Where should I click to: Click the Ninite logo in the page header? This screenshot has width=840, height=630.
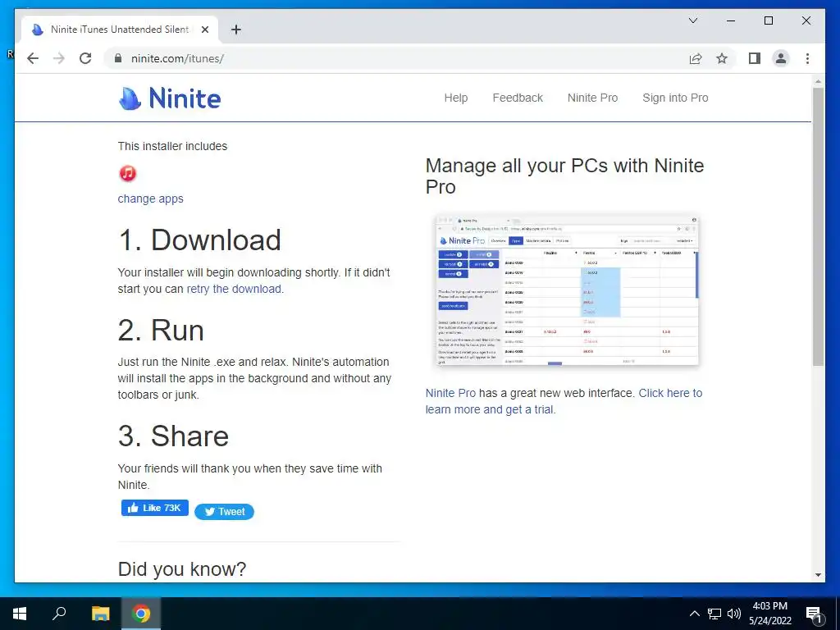point(169,98)
